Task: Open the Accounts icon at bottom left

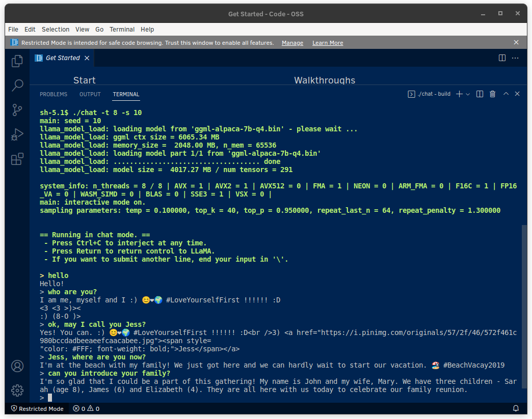Action: click(17, 366)
